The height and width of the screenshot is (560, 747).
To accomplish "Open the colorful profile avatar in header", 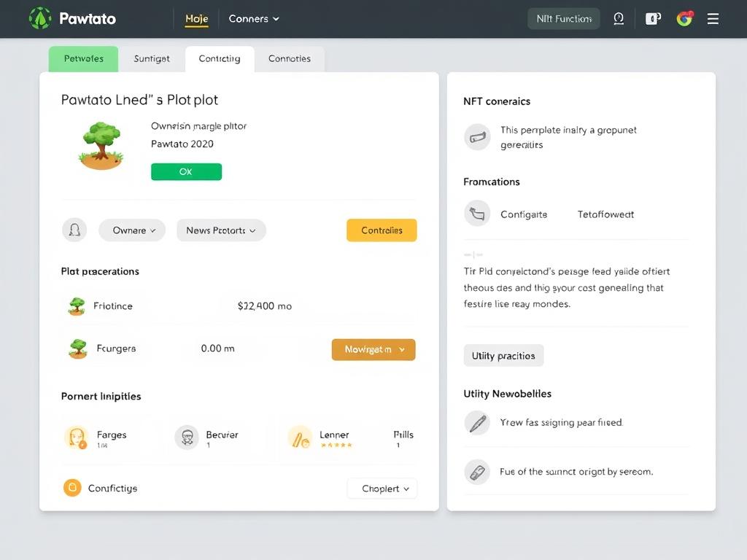I will [684, 18].
